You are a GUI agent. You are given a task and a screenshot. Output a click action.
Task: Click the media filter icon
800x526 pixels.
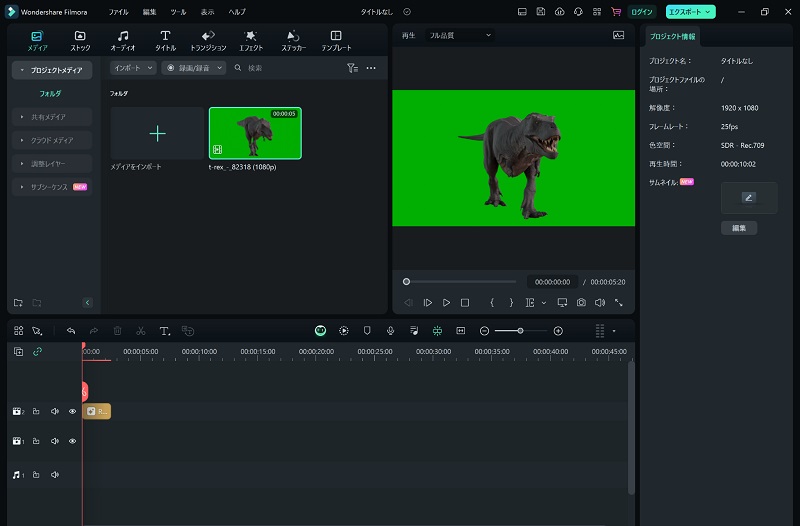352,68
